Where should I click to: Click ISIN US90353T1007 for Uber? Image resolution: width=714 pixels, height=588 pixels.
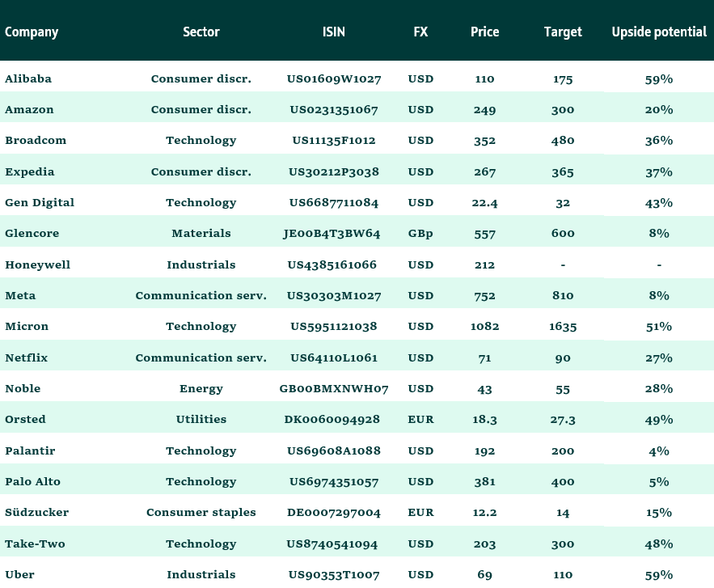tap(334, 575)
